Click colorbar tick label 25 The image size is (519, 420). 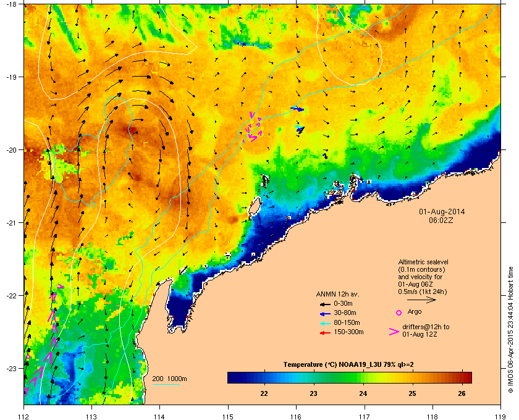coord(412,393)
